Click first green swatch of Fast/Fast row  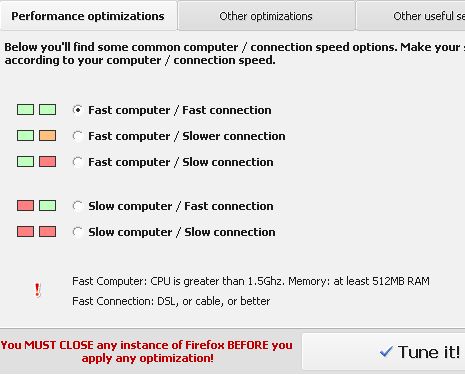click(25, 110)
